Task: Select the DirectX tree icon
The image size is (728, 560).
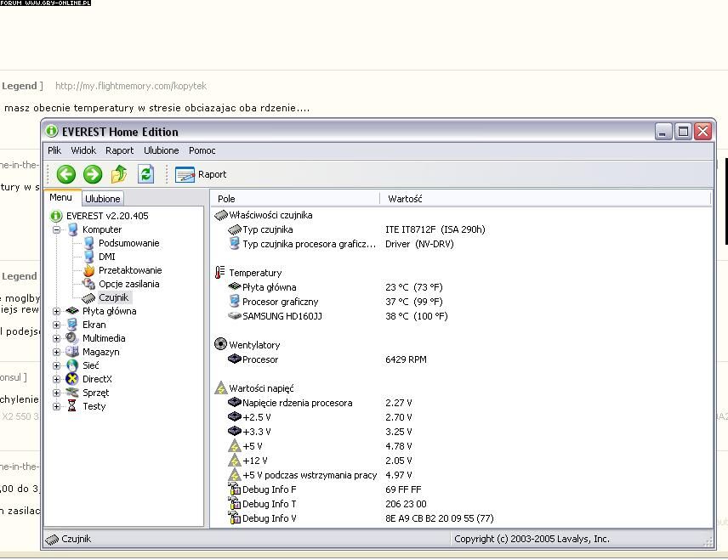Action: pyautogui.click(x=72, y=379)
